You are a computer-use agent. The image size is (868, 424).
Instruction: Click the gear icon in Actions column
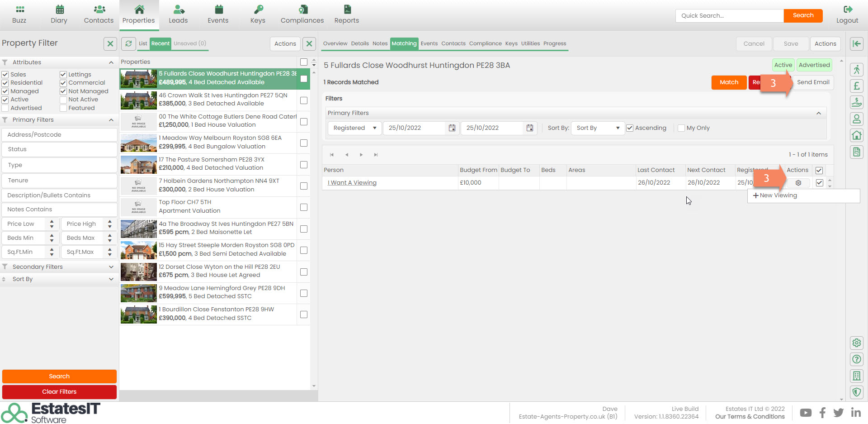[x=798, y=183]
